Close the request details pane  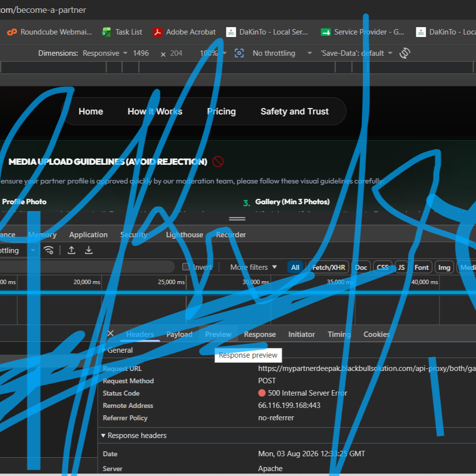click(x=110, y=333)
